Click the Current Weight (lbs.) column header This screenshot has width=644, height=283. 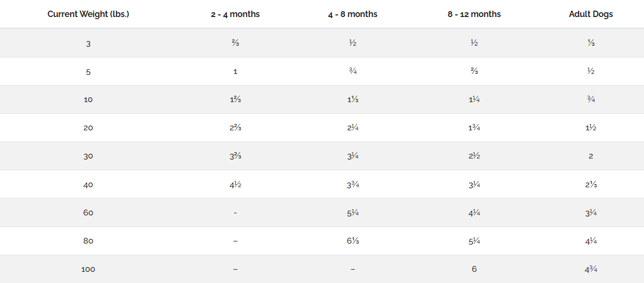[88, 14]
